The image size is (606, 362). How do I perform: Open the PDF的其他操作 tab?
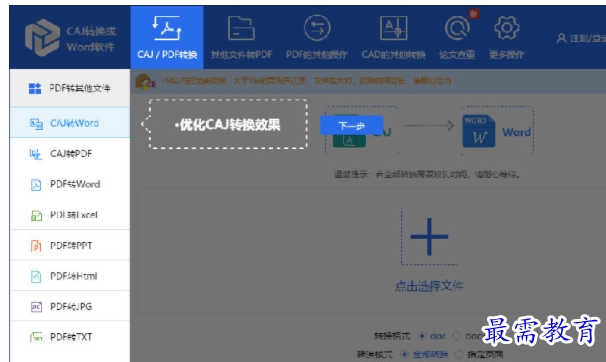(317, 37)
